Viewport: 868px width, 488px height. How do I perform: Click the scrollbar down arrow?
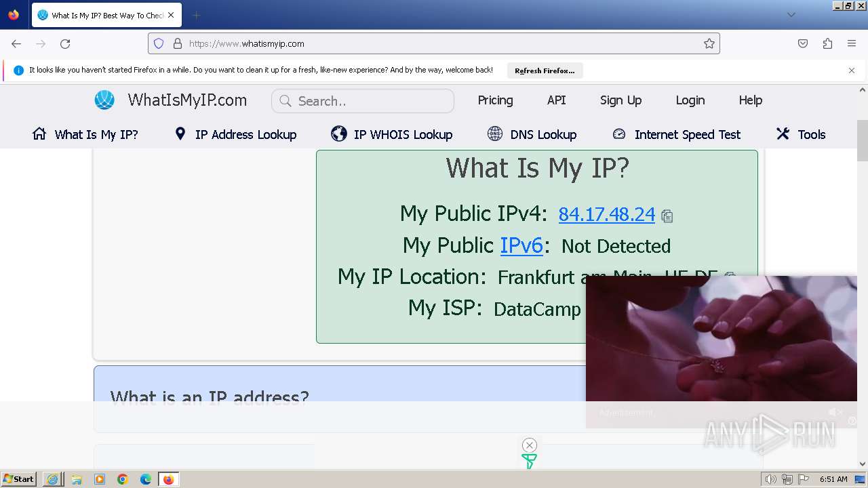pos(863,464)
